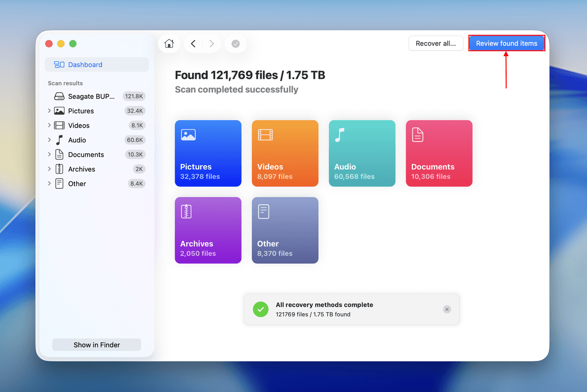Open the Archives category tile
This screenshot has height=392, width=587.
pos(208,230)
